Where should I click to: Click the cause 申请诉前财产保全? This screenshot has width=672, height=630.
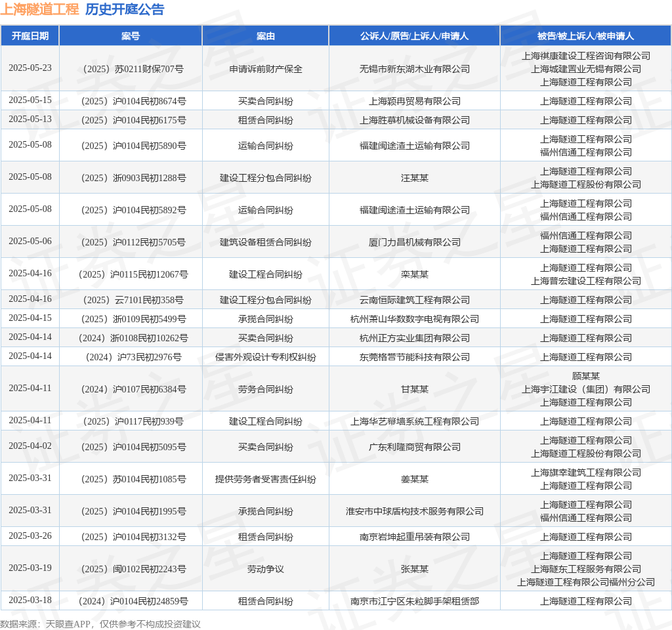(x=266, y=69)
